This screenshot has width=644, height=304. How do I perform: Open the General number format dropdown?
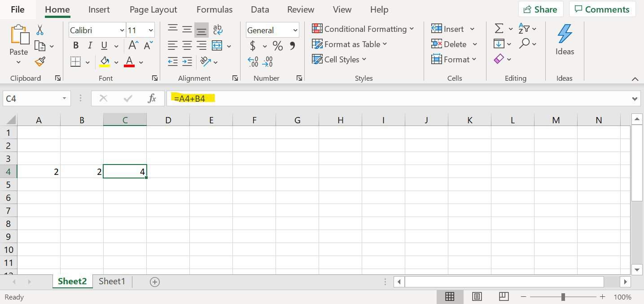tap(294, 30)
